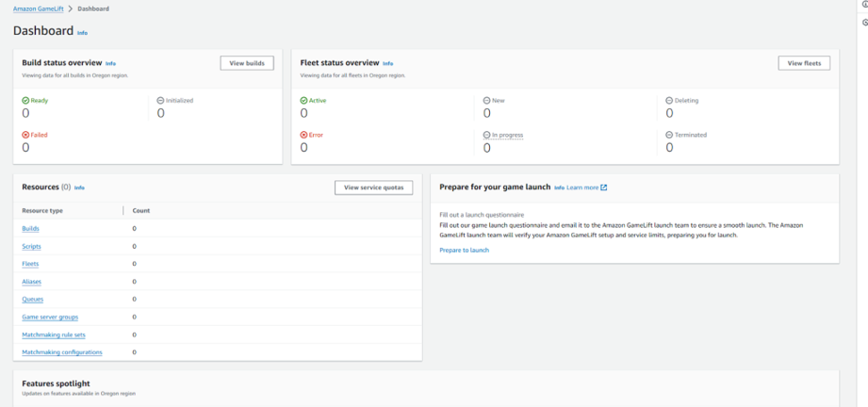Open the Matchmaking rule sets link
This screenshot has height=407, width=868.
tap(54, 334)
